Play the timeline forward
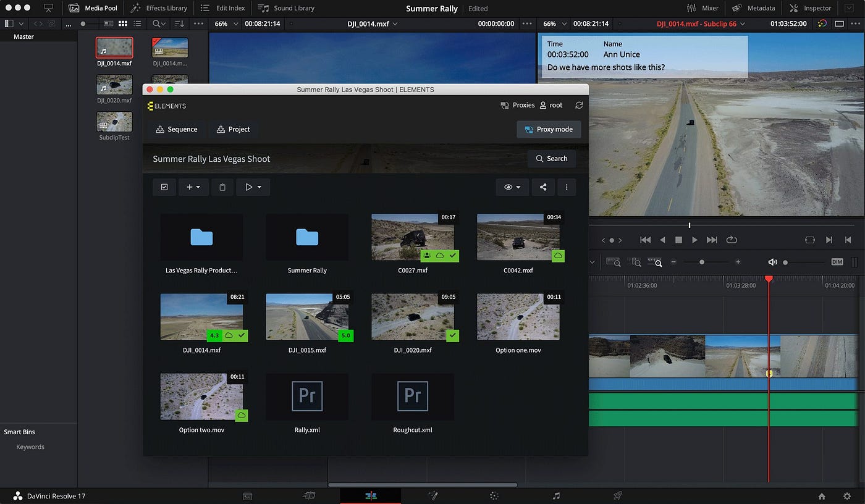The height and width of the screenshot is (504, 865). [x=694, y=240]
